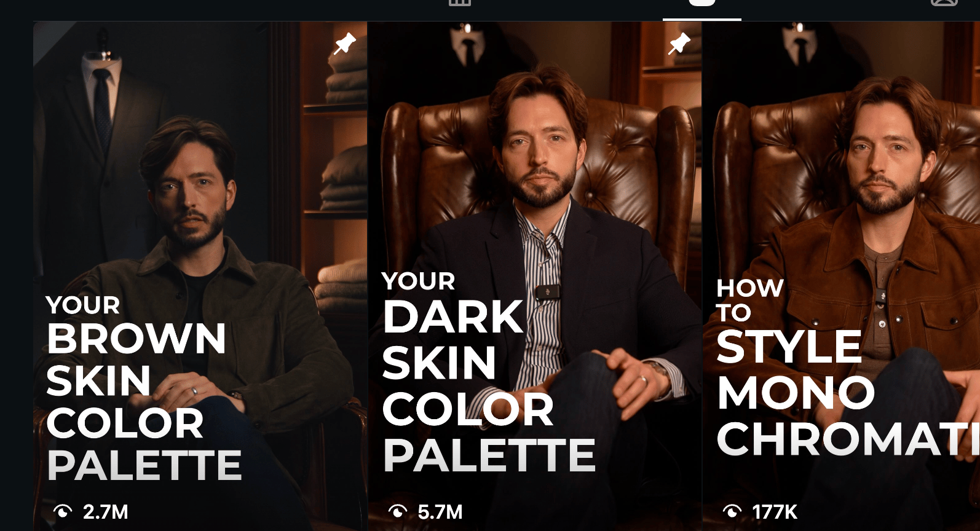Open the Dark Skin Color Palette video
980x531 pixels.
(x=535, y=276)
